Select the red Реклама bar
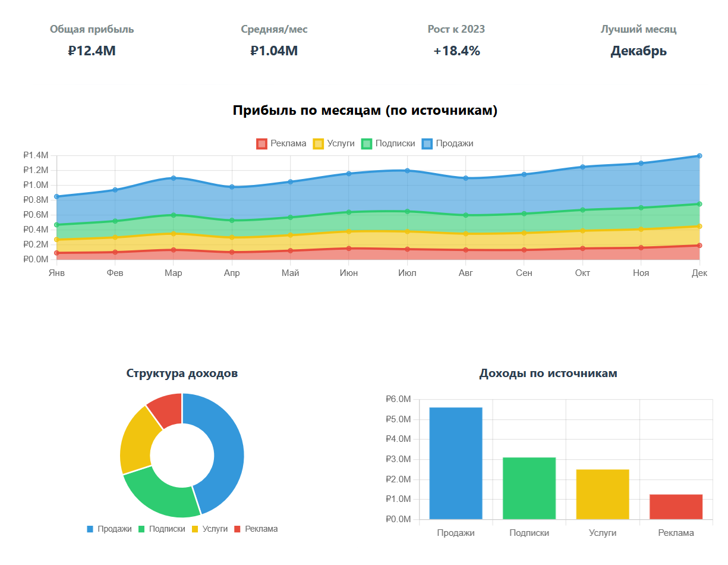This screenshot has width=728, height=565. pos(676,507)
